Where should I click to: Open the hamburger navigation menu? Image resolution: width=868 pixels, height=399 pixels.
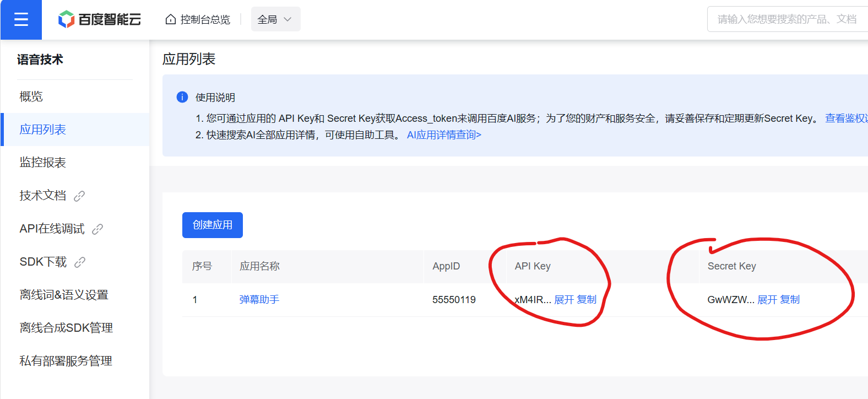click(21, 20)
